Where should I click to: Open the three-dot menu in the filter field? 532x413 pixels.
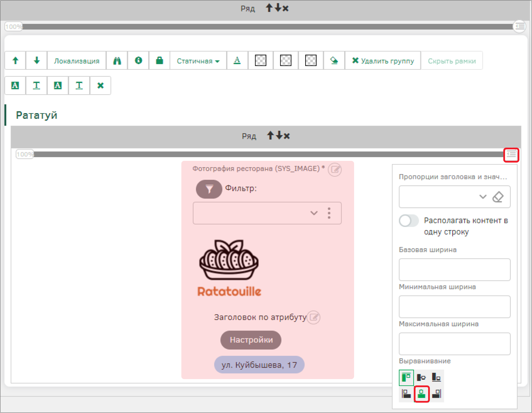(x=329, y=213)
